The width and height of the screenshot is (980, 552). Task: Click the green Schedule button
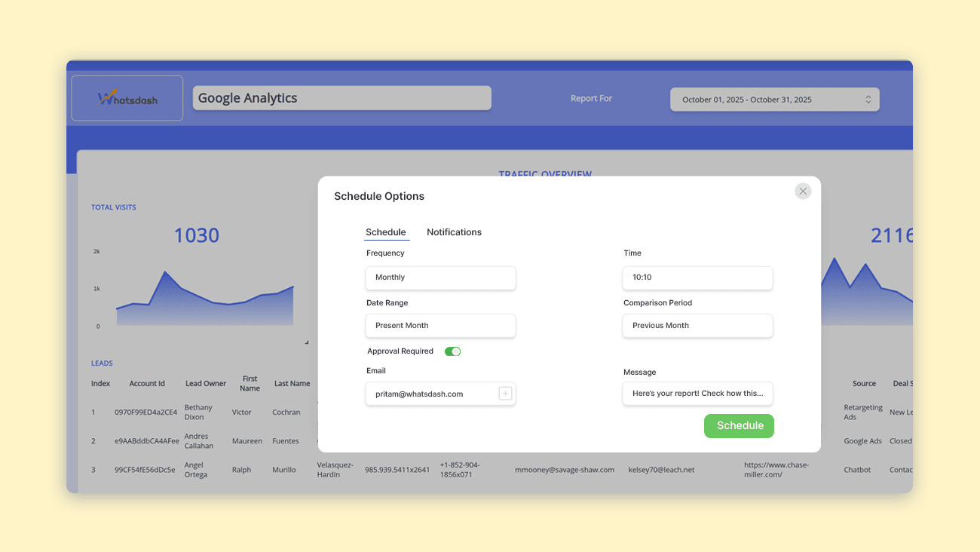[x=739, y=425]
